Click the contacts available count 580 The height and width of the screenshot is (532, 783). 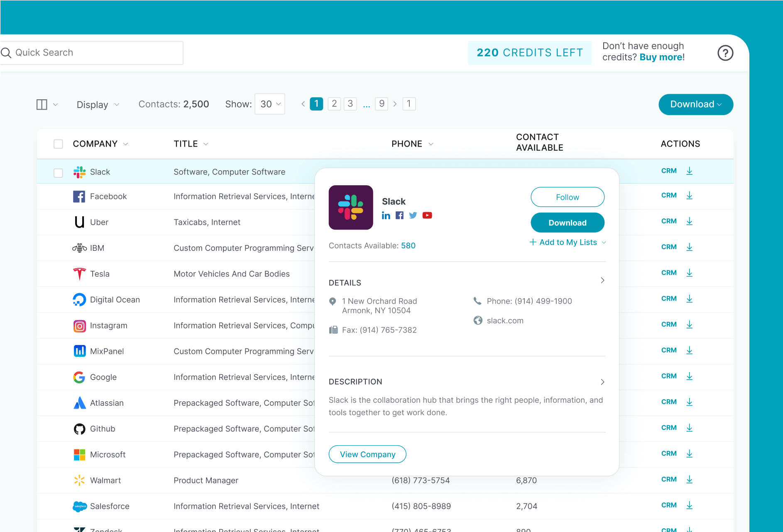coord(408,245)
